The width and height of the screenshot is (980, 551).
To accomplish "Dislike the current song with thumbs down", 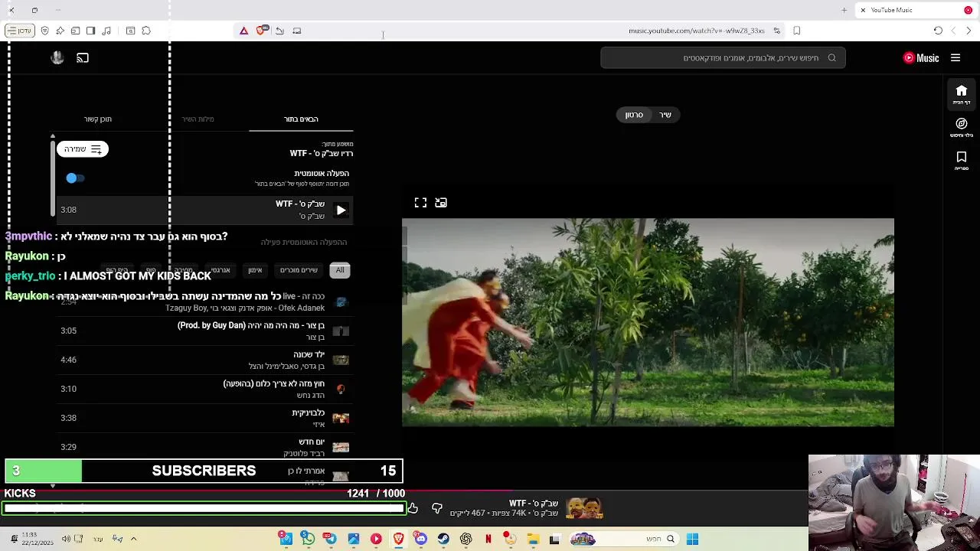I will point(437,508).
